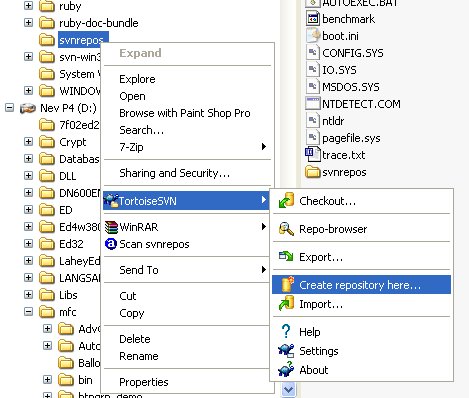Select pagefile.sys file name
The height and width of the screenshot is (398, 469).
pos(351,138)
